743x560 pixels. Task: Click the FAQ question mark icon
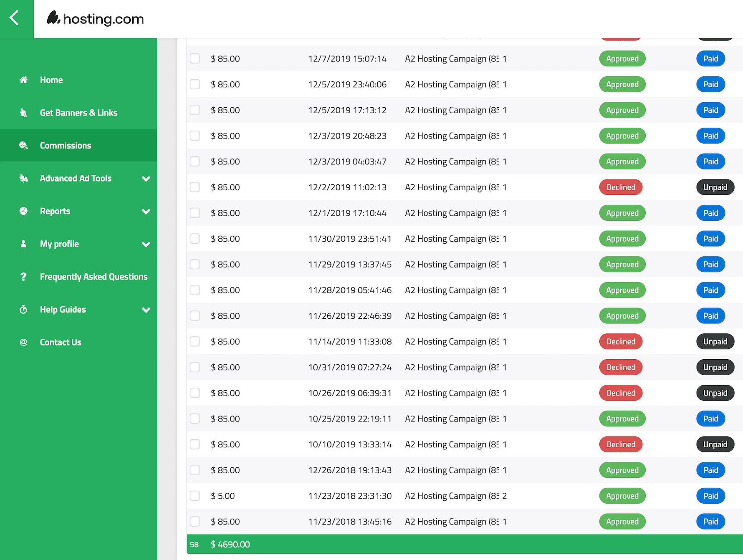23,277
